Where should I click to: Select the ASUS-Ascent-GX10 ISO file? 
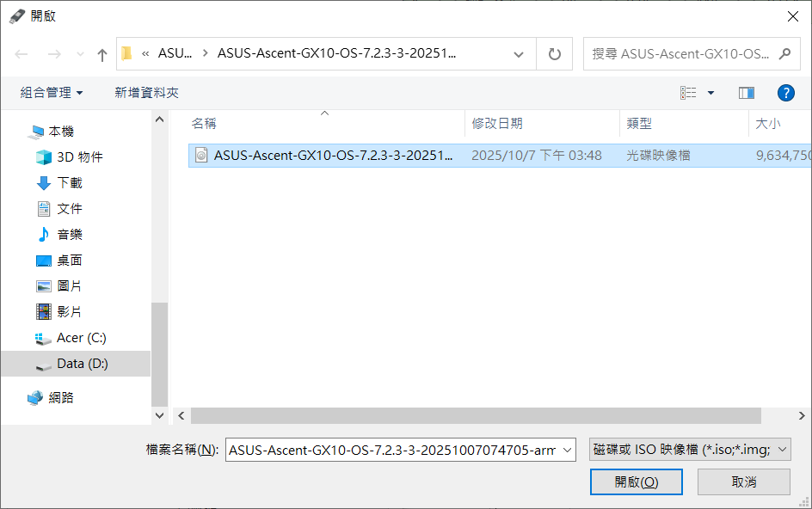333,156
